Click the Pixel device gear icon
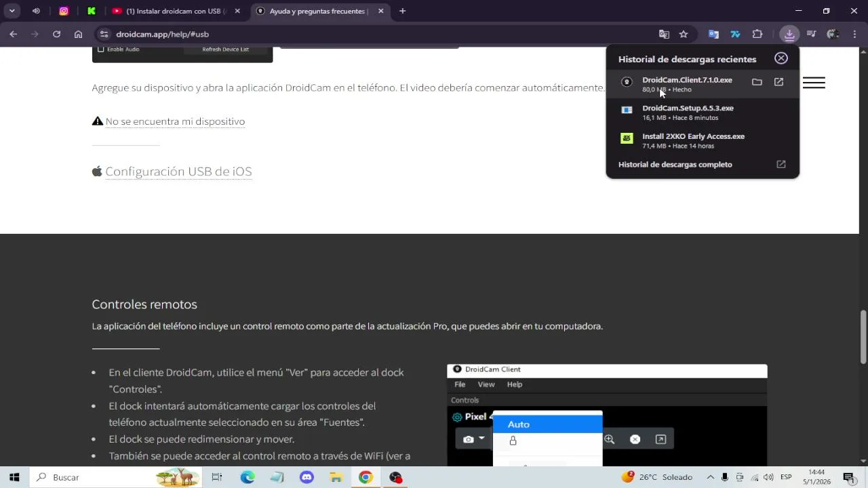 click(457, 418)
